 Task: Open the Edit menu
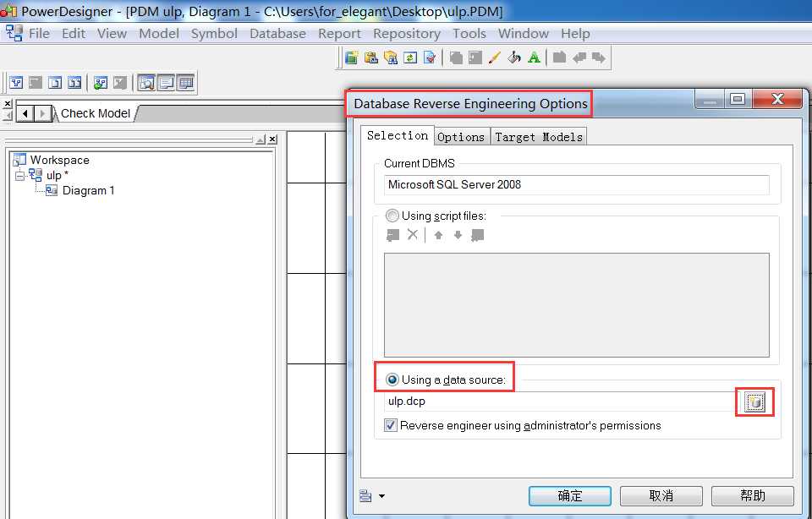(x=74, y=34)
